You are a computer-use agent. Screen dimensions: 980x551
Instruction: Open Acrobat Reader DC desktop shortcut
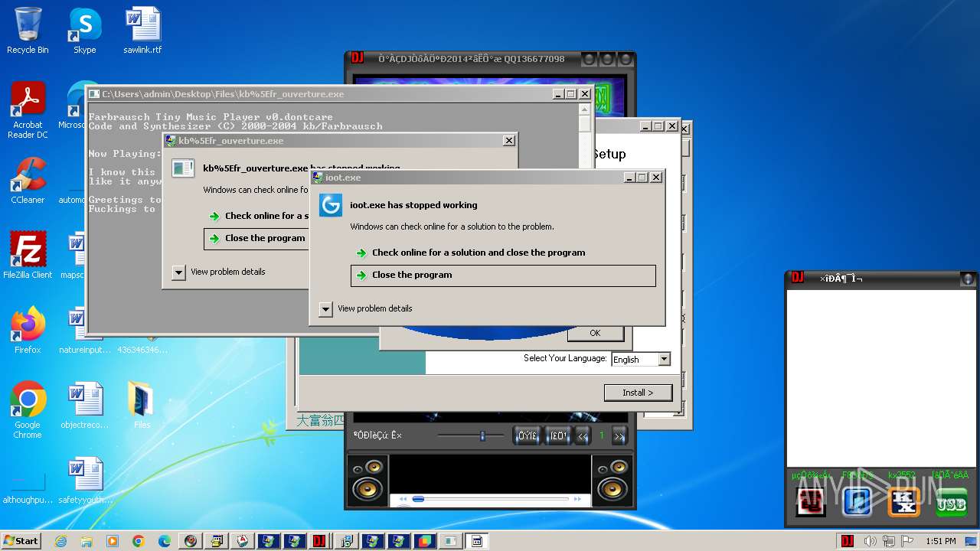coord(28,110)
